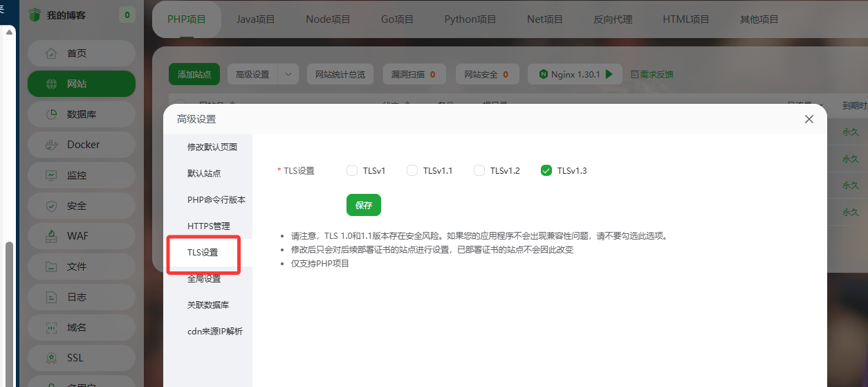This screenshot has width=868, height=387.
Task: Select HTTPS管理 in dialog sidebar
Action: [x=207, y=226]
